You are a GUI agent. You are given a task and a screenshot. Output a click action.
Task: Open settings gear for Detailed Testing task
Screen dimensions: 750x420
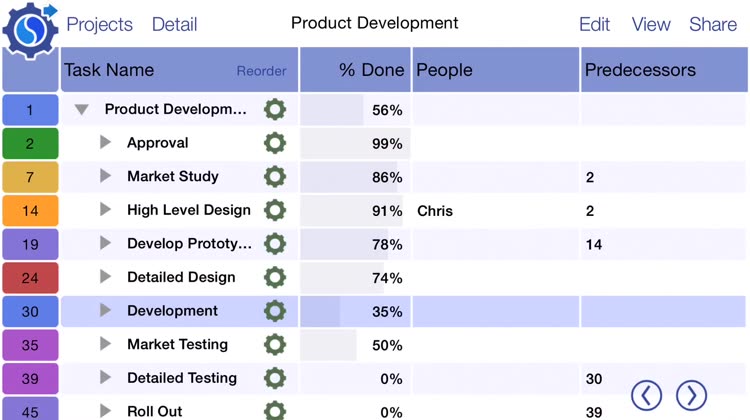coord(275,378)
